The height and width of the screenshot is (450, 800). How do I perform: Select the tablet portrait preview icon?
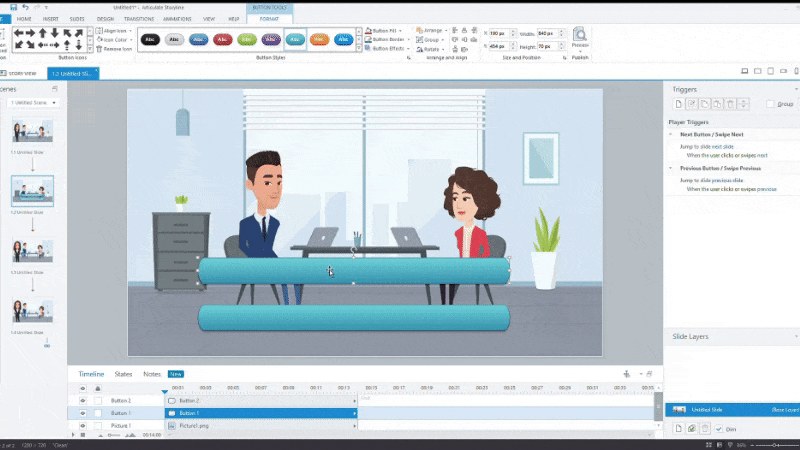pos(768,71)
